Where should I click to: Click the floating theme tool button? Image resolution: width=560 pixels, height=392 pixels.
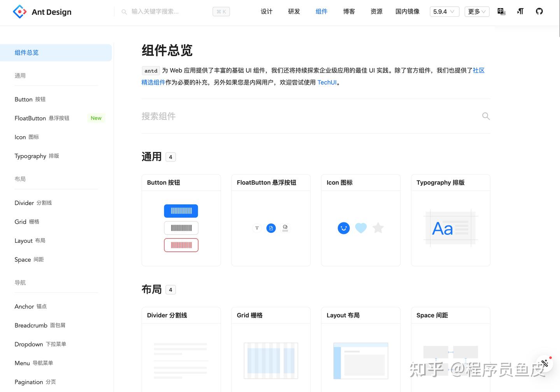544,363
